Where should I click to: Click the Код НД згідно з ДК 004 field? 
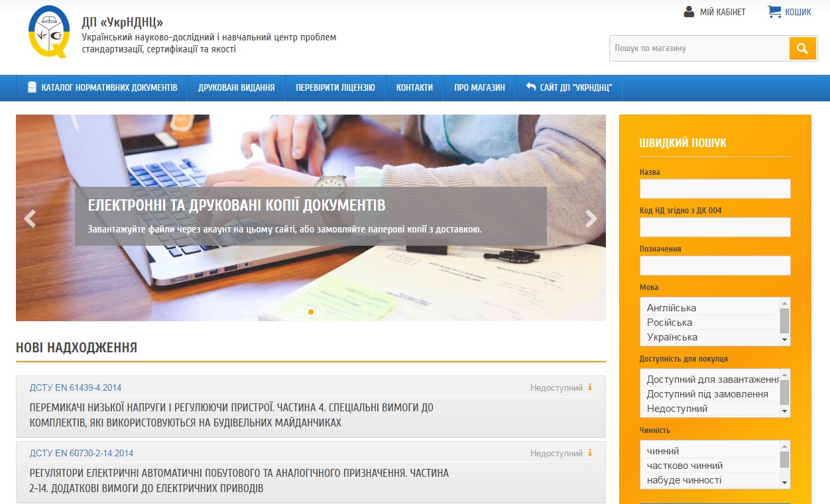pos(715,227)
